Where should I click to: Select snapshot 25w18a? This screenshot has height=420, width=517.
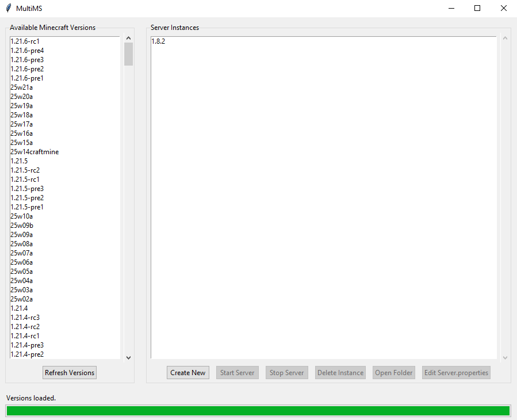tap(64, 115)
